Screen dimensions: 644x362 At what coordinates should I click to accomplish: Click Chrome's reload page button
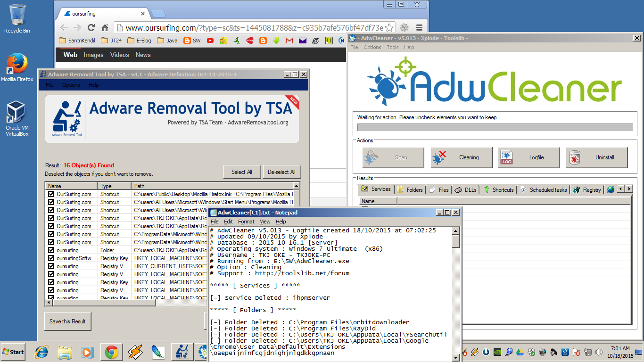pos(91,28)
